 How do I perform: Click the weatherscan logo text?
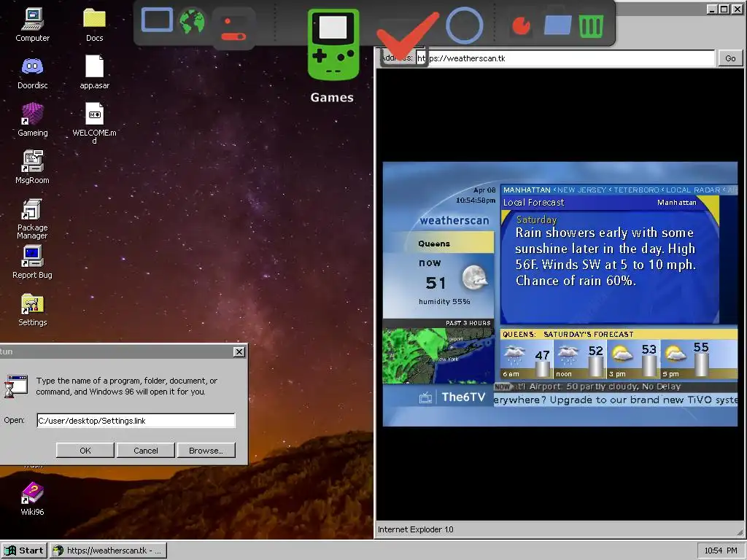tap(454, 220)
